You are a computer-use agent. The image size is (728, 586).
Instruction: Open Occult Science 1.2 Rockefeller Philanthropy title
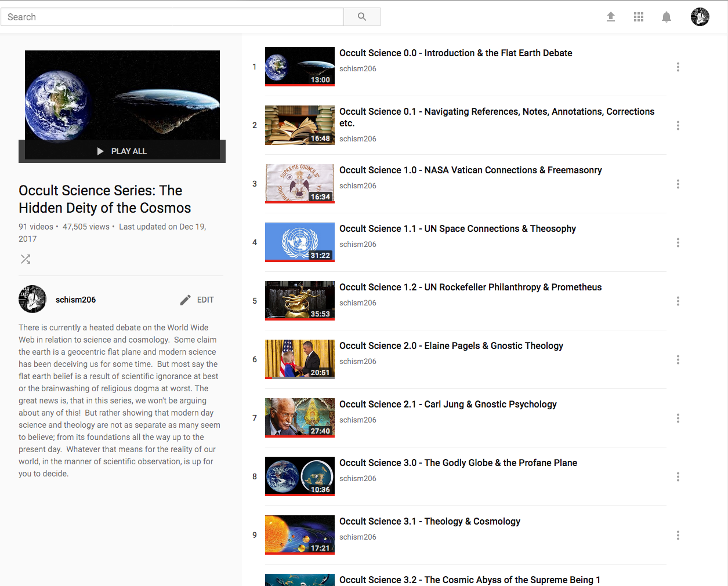pos(470,287)
